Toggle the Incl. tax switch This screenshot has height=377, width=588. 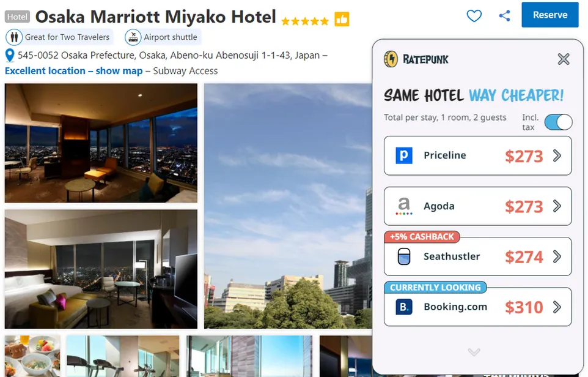(x=559, y=122)
